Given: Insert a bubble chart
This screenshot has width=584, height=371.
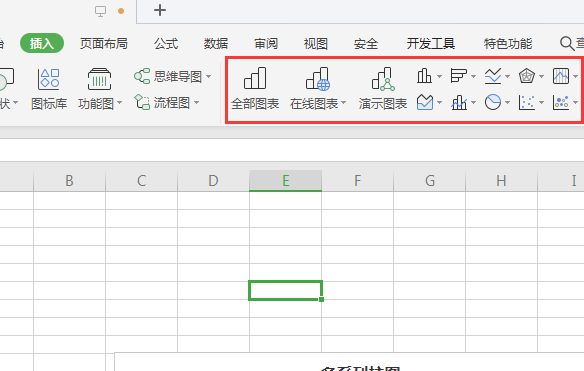Looking at the screenshot, I should [x=561, y=102].
